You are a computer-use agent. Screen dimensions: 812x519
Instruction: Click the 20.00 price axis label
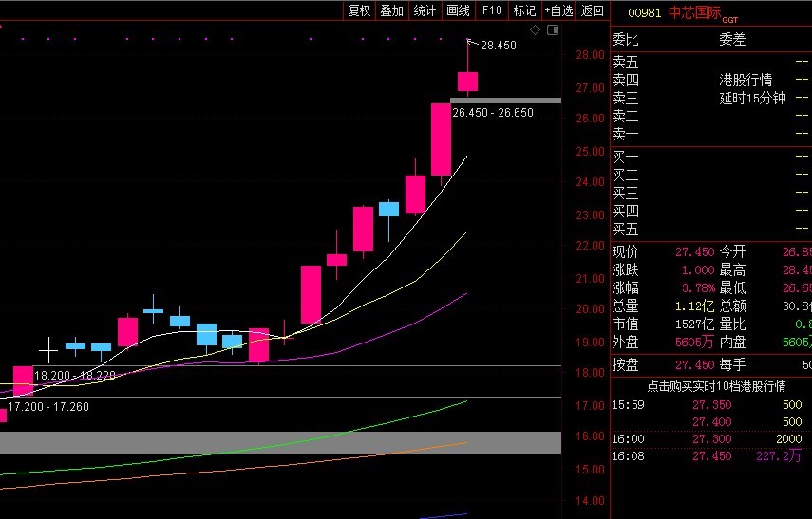590,309
